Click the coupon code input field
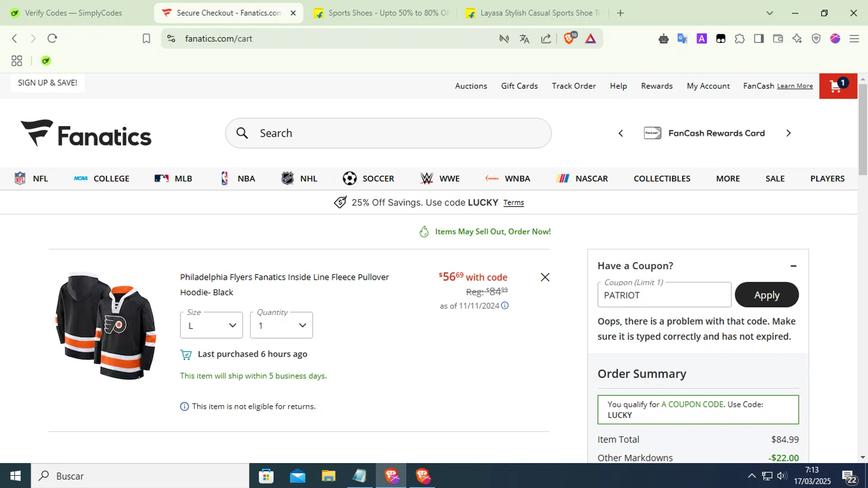This screenshot has width=868, height=488. click(664, 295)
